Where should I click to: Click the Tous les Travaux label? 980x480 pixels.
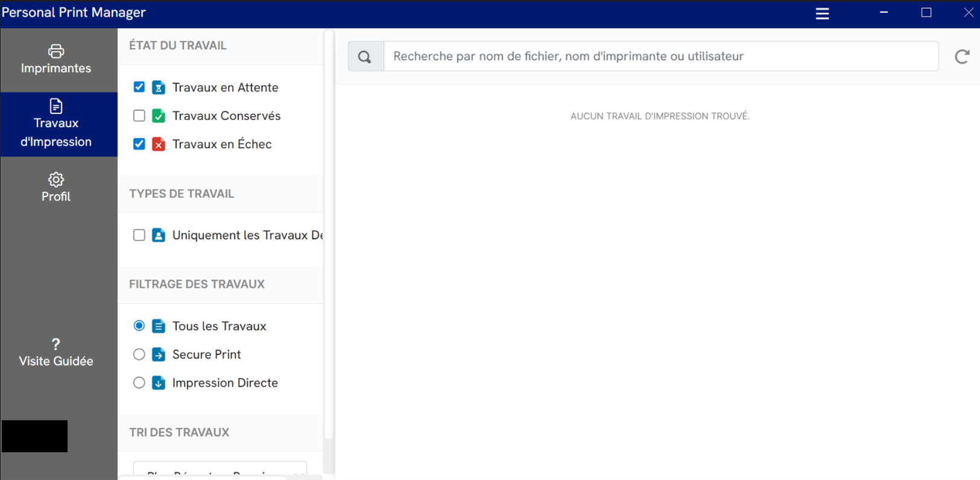pos(219,326)
